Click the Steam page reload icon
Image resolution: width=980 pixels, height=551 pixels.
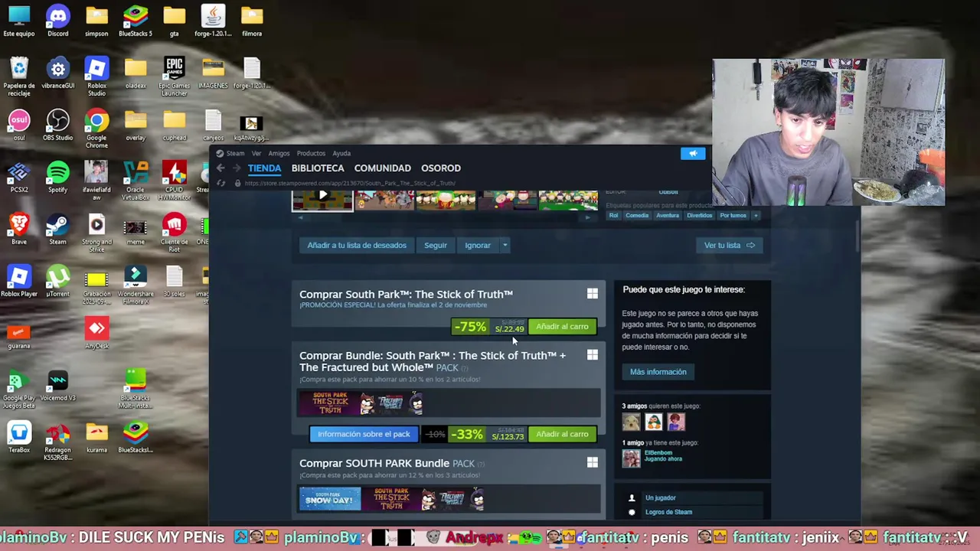click(220, 183)
